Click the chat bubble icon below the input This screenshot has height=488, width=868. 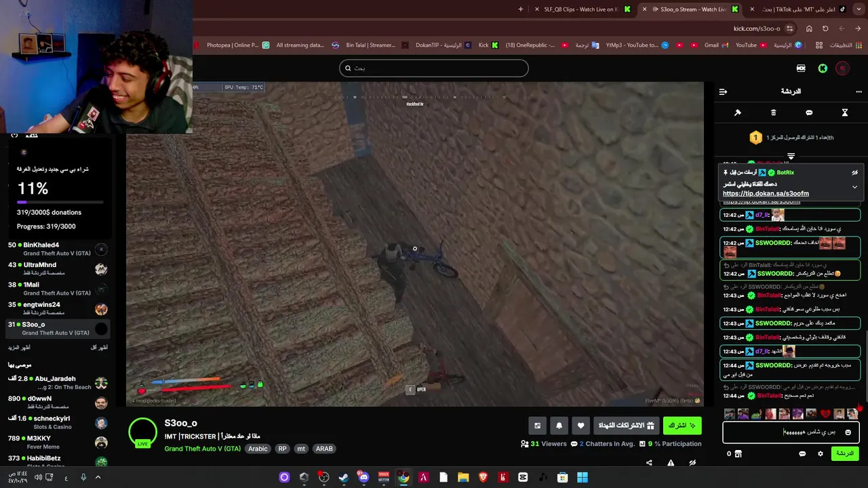[x=802, y=453]
